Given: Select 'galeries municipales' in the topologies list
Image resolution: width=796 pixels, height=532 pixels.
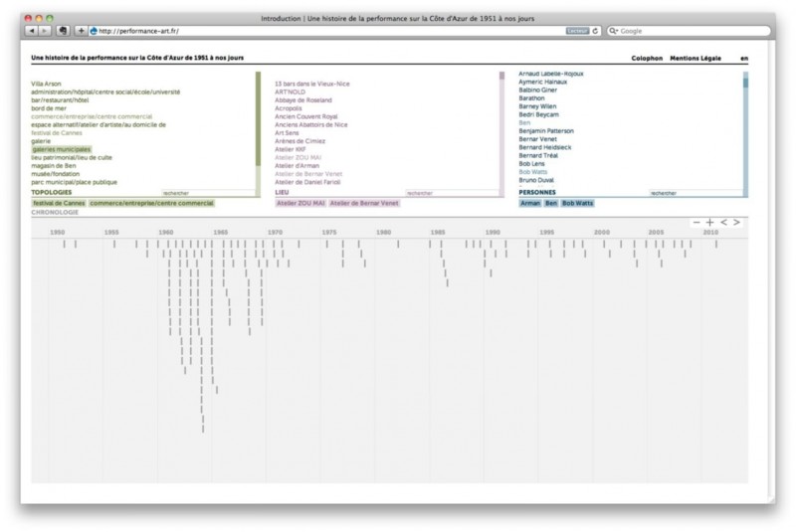Looking at the screenshot, I should [x=61, y=149].
